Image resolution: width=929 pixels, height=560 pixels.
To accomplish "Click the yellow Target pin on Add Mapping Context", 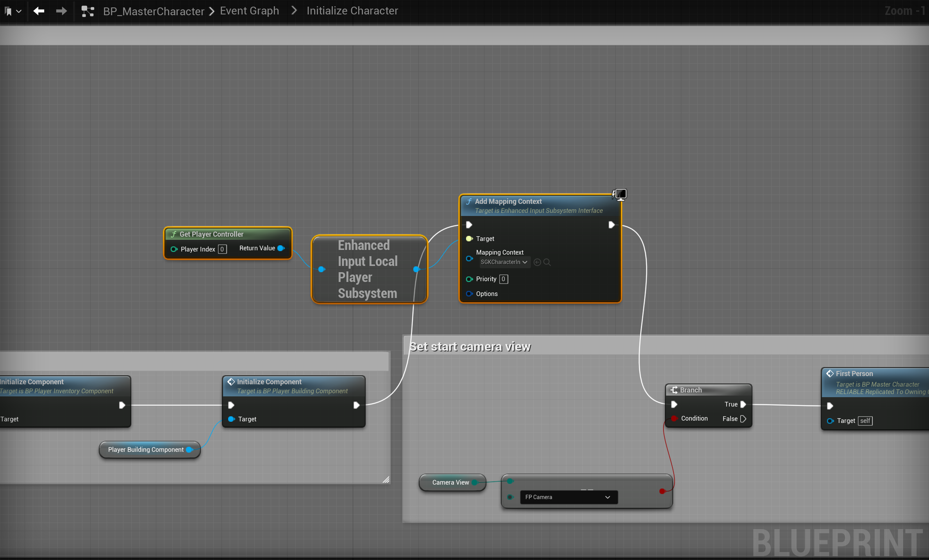I will coord(469,239).
